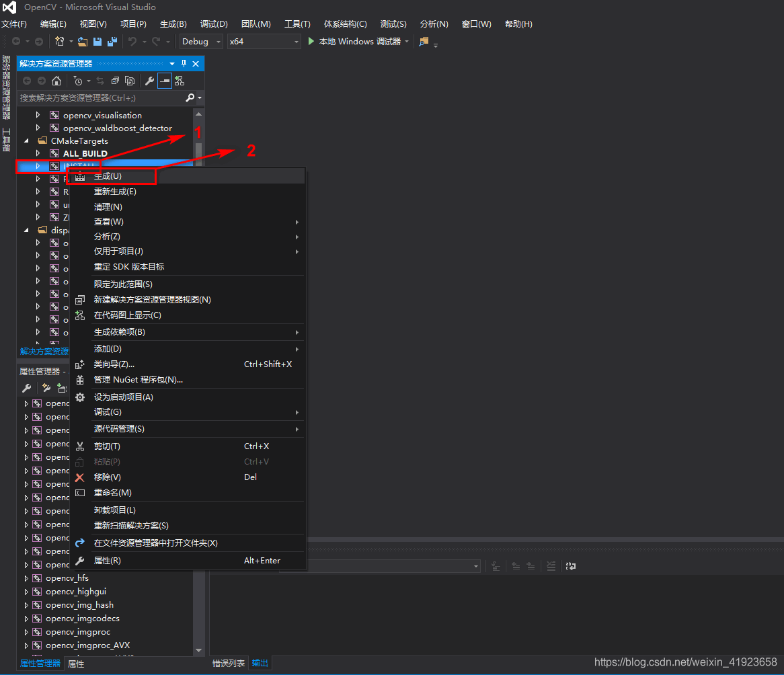
Task: Select opencv_imgcodecs in Property Manager
Action: 83,619
